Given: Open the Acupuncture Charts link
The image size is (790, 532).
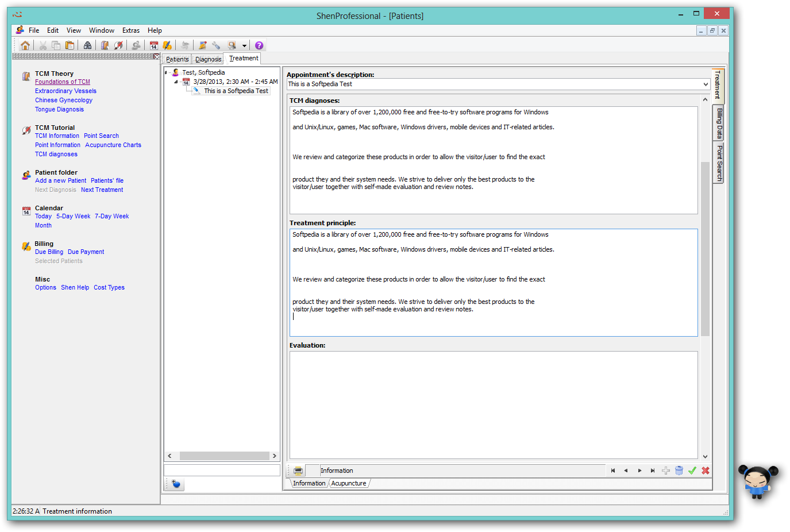Looking at the screenshot, I should 113,145.
